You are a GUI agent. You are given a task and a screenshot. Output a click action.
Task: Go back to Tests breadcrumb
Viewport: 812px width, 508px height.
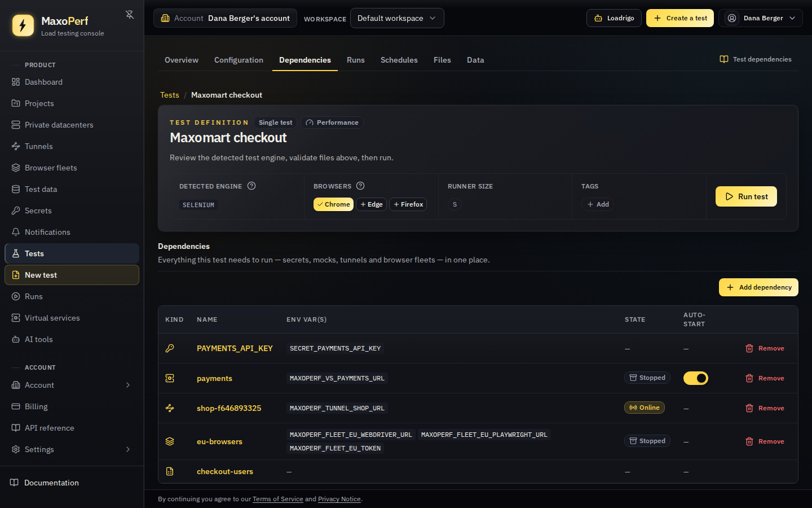click(170, 95)
